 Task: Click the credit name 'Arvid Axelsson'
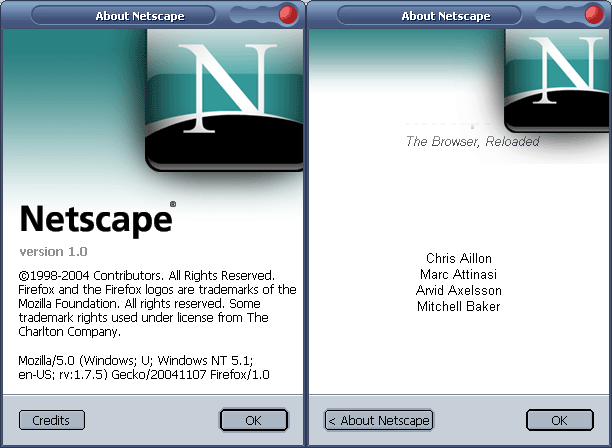pos(459,290)
